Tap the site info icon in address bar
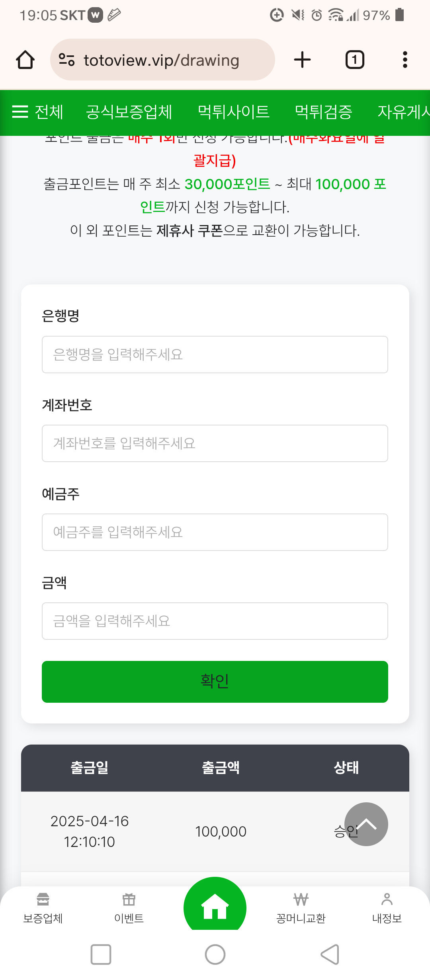The image size is (430, 980). pyautogui.click(x=66, y=60)
